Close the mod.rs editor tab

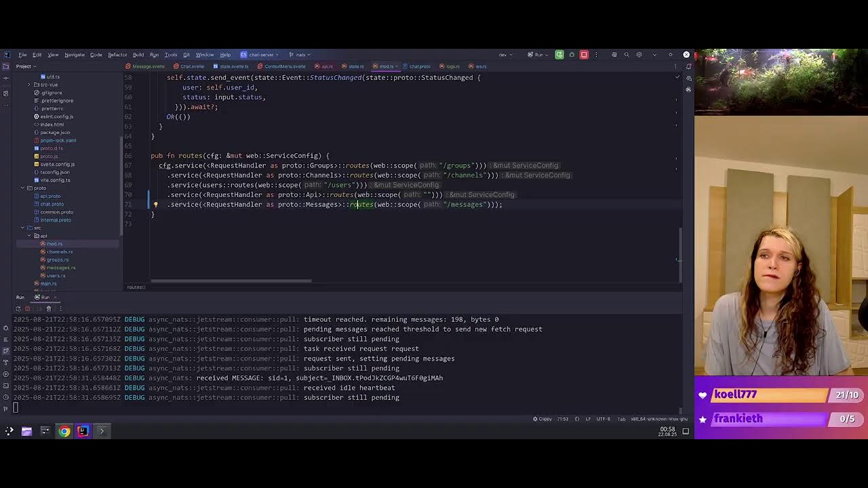396,66
